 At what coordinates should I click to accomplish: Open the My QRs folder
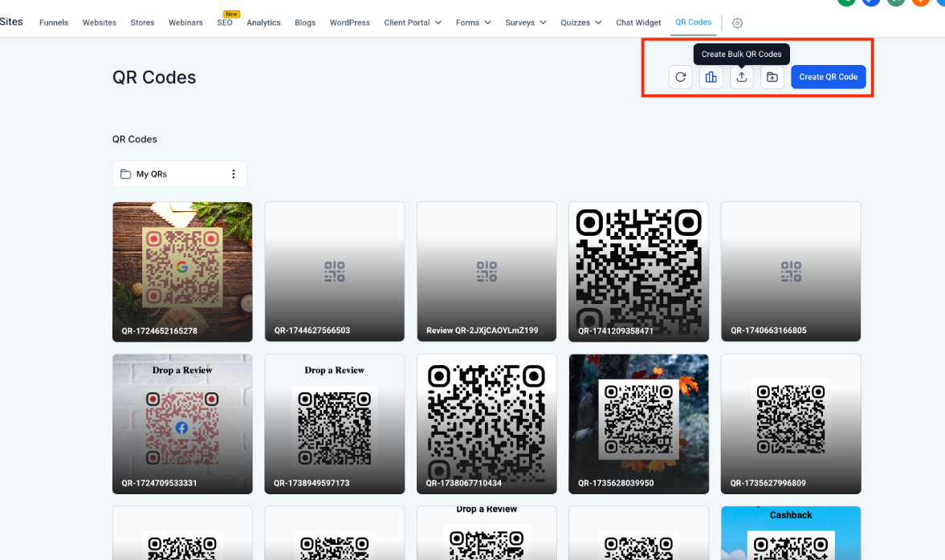point(180,174)
